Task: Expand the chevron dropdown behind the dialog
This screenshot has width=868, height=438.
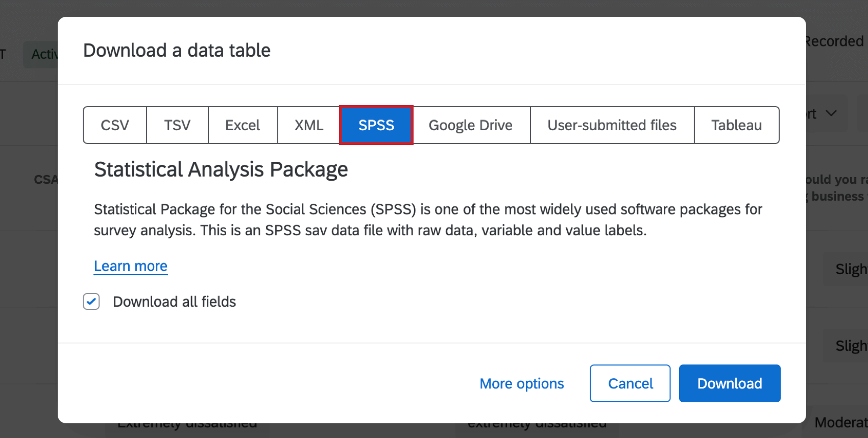Action: [831, 113]
